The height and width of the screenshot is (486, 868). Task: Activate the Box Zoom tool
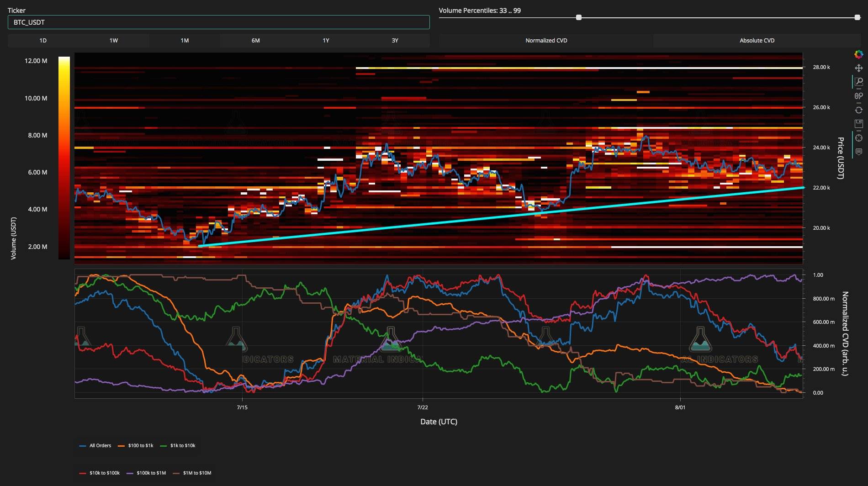pos(858,82)
